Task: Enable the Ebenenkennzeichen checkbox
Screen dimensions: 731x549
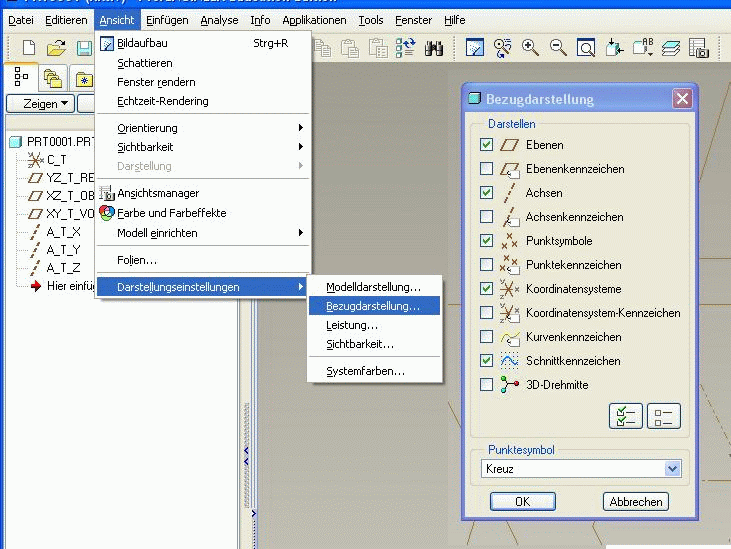Action: 486,168
